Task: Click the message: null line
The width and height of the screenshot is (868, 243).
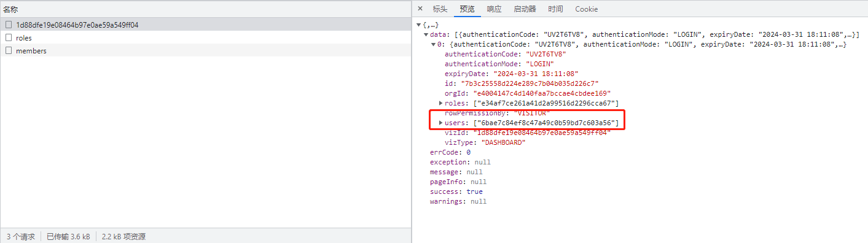Action: (456, 172)
